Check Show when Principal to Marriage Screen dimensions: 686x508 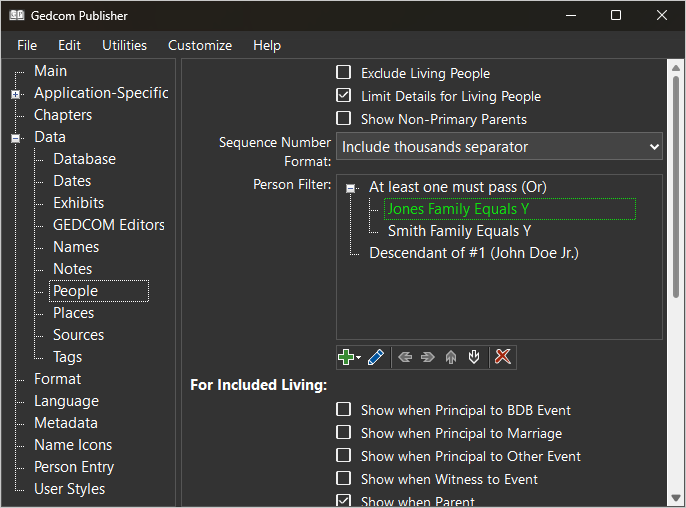point(343,432)
